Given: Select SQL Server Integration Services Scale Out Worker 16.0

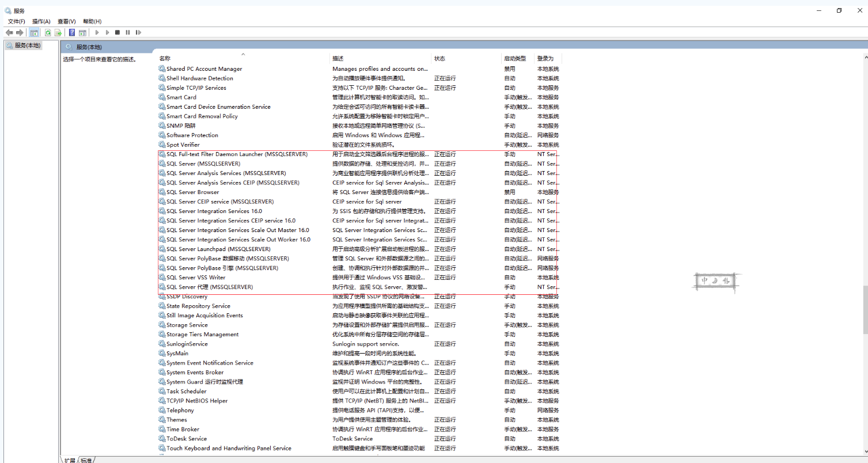Looking at the screenshot, I should (x=238, y=240).
